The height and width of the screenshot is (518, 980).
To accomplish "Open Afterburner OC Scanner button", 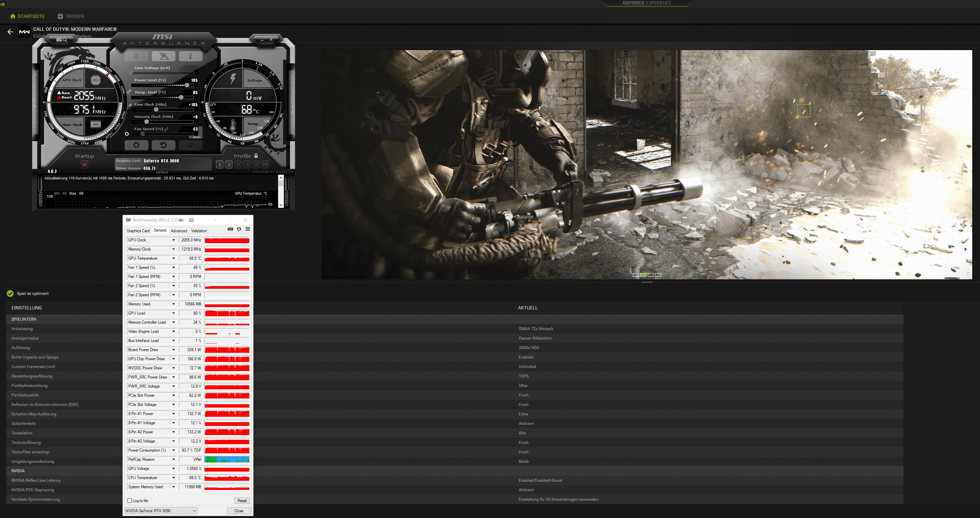I will [61, 40].
